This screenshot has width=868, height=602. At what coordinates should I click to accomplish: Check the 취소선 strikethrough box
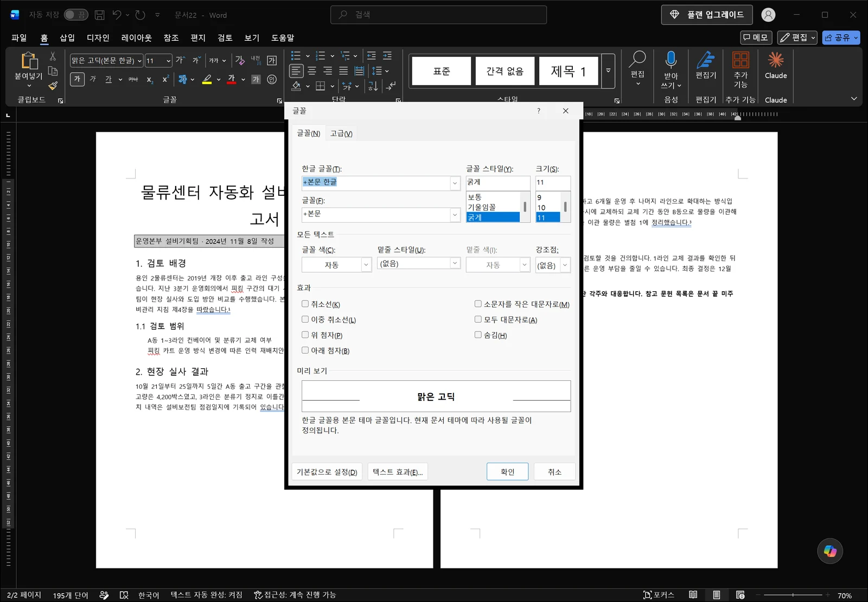pos(305,304)
